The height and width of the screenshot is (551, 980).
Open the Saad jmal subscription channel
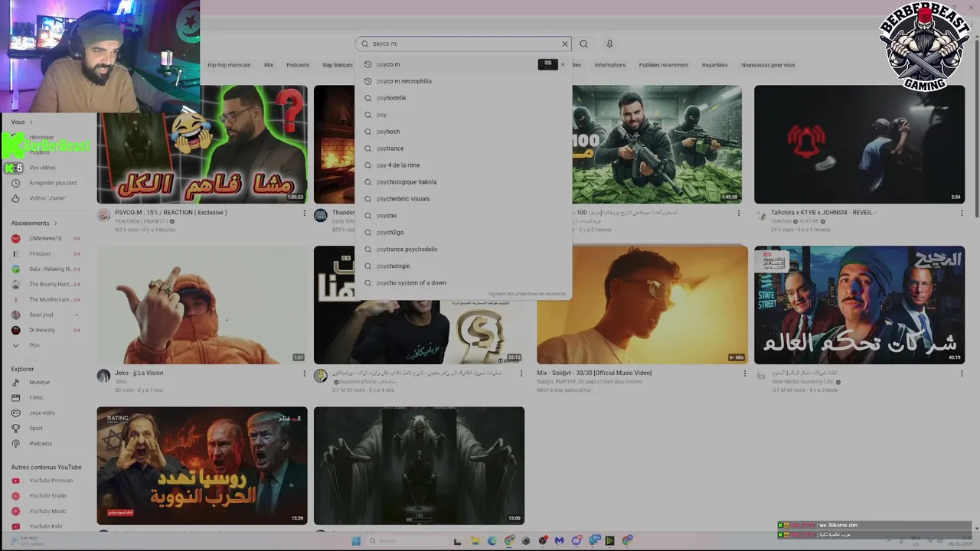point(46,315)
